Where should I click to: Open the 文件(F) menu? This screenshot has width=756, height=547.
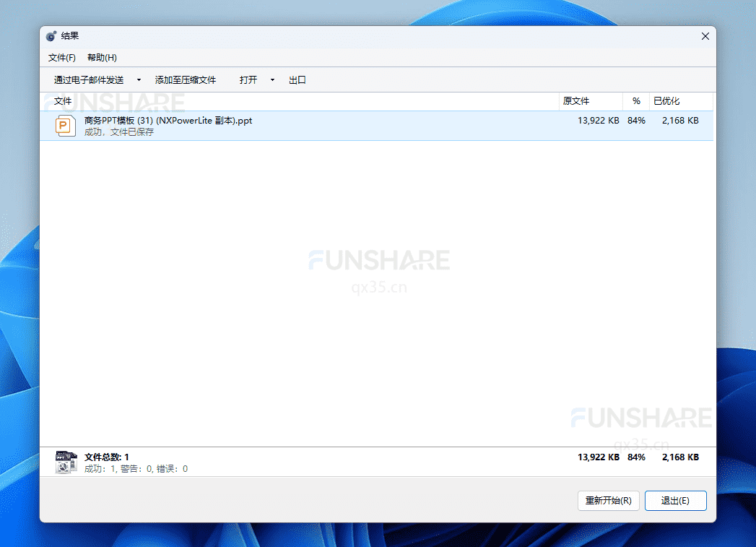click(61, 57)
